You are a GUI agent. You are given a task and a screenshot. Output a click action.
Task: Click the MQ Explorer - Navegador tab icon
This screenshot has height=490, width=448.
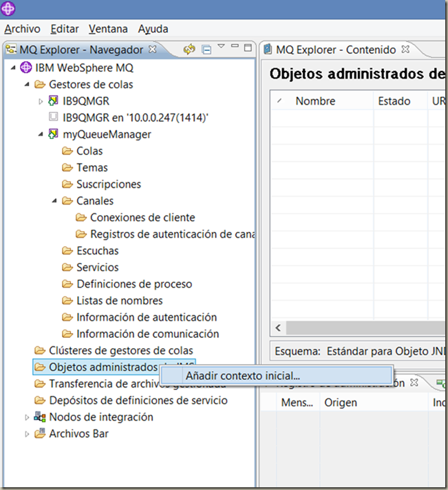click(x=11, y=49)
